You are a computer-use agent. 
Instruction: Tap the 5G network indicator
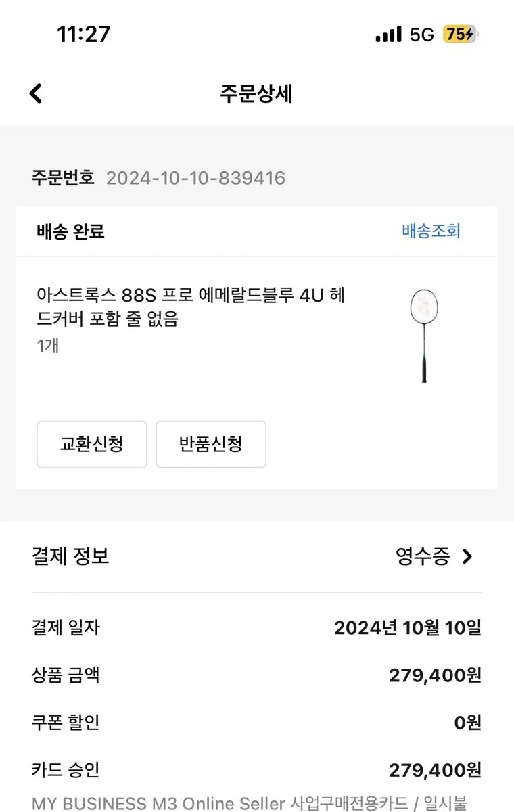point(422,35)
